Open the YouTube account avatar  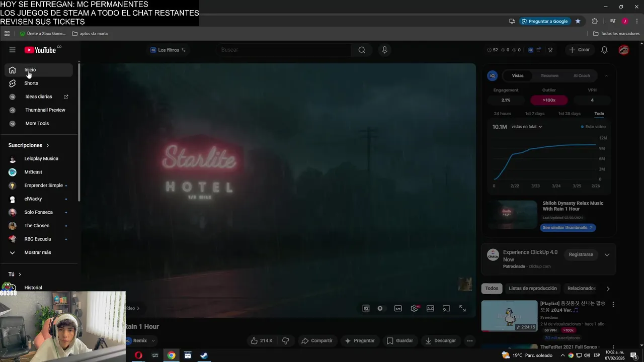[624, 50]
